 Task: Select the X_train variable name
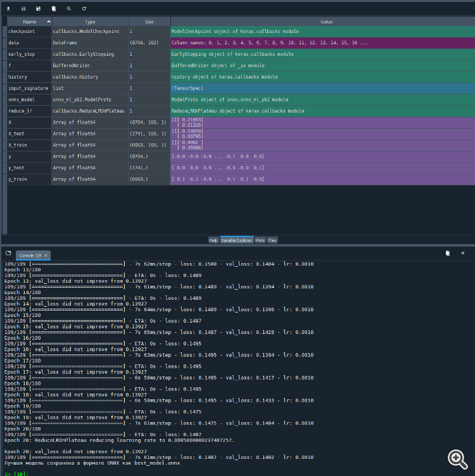(x=29, y=145)
